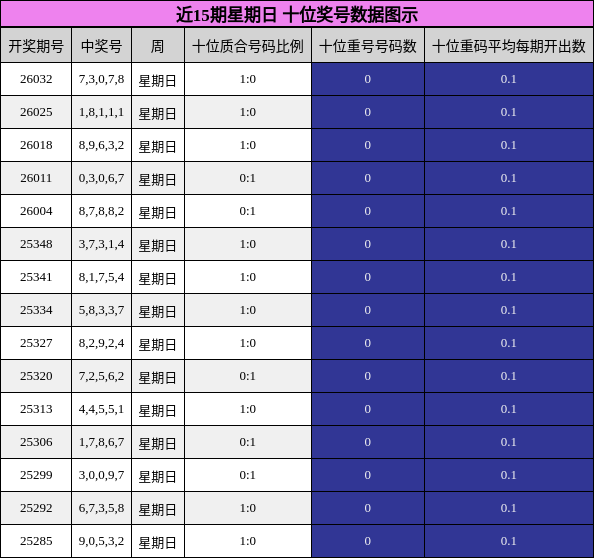Screen dimensions: 594x558
Task: Click winning numbers 1,7,8,6,7
Action: [x=102, y=442]
